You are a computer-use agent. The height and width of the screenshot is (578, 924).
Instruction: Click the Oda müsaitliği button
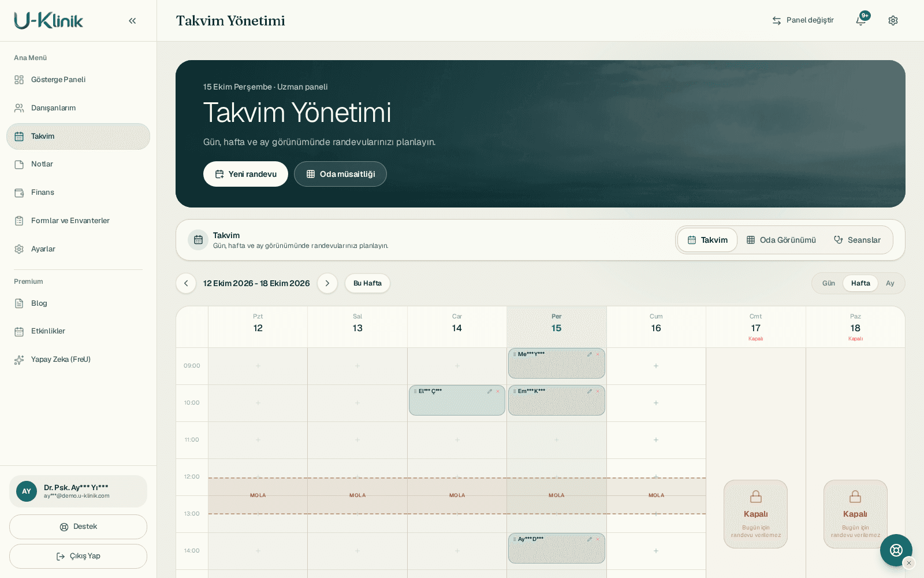click(340, 174)
